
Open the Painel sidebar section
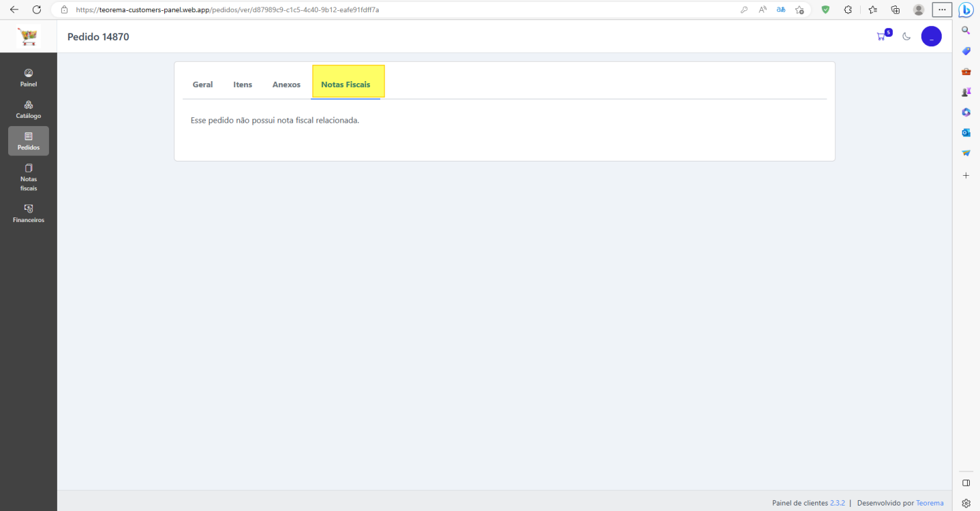(x=28, y=78)
